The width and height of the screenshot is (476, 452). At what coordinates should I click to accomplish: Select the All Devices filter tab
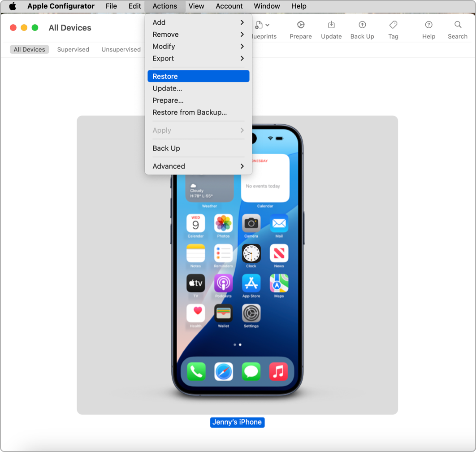click(30, 49)
